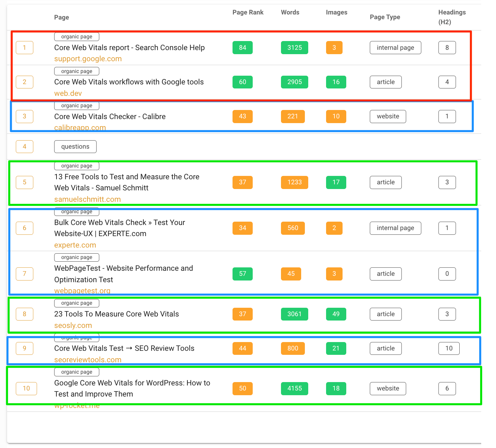Click words badge 560
Image resolution: width=496 pixels, height=448 pixels.
click(x=293, y=228)
